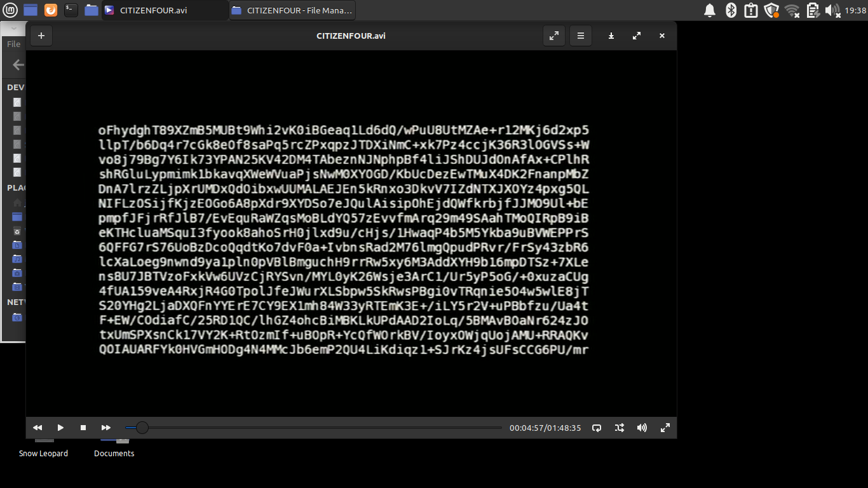Screen dimensions: 868x488
Task: Stop the video playback
Action: point(83,428)
